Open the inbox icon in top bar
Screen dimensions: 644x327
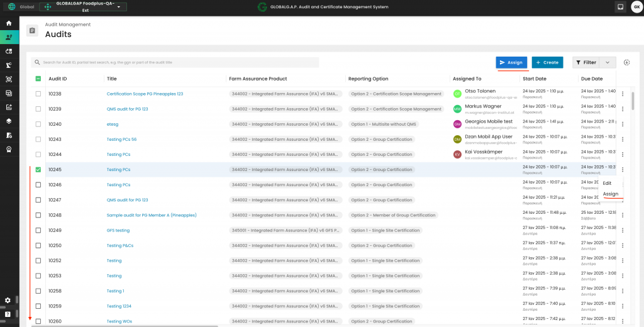620,7
